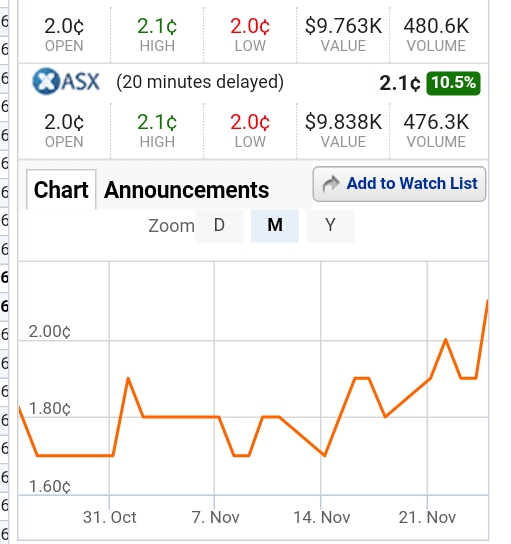Screen dimensions: 511x544
Task: Click the "(20 minutes delayed)" note
Action: tap(200, 82)
